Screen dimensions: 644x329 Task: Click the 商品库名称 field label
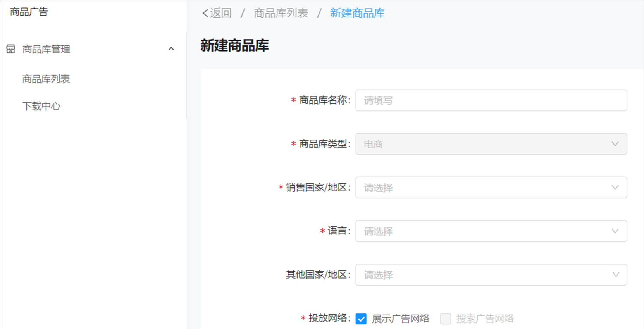click(323, 100)
